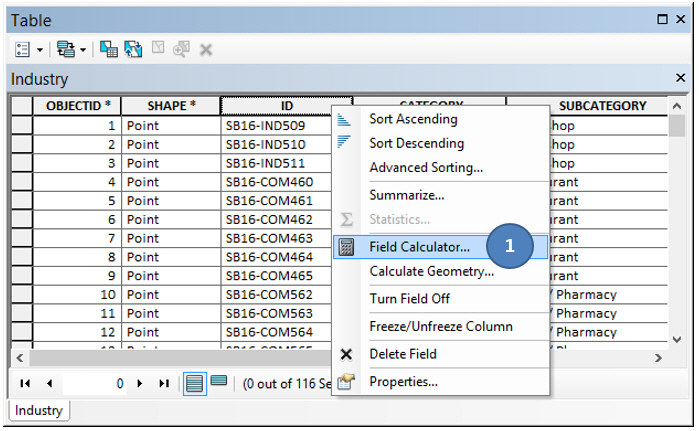
Task: Select Sort Ascending menu entry
Action: tap(413, 119)
